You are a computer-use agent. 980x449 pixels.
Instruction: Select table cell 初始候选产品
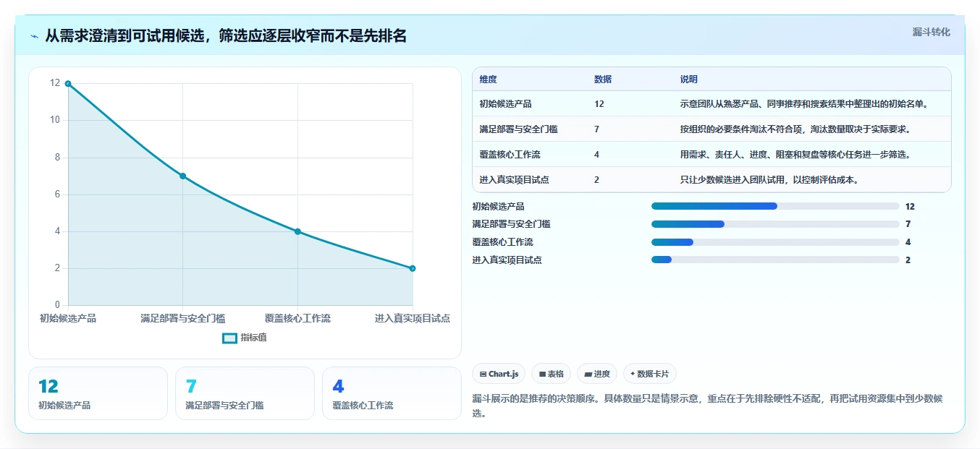click(x=505, y=104)
